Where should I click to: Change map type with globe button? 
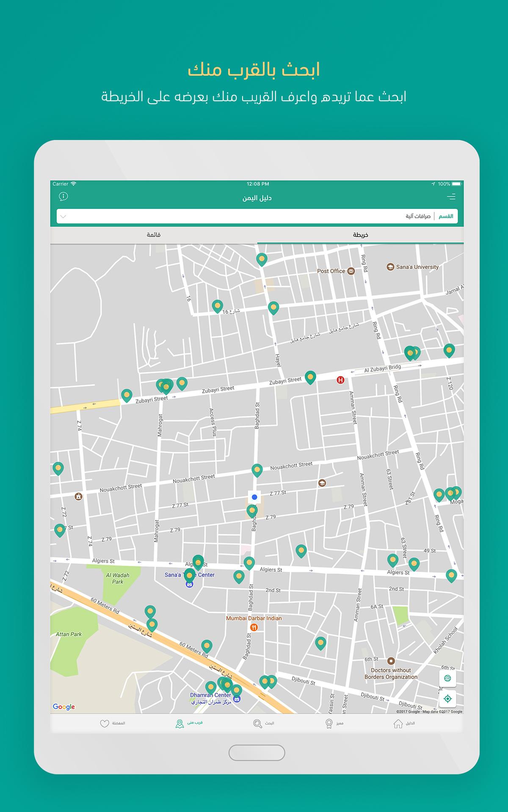pyautogui.click(x=447, y=678)
